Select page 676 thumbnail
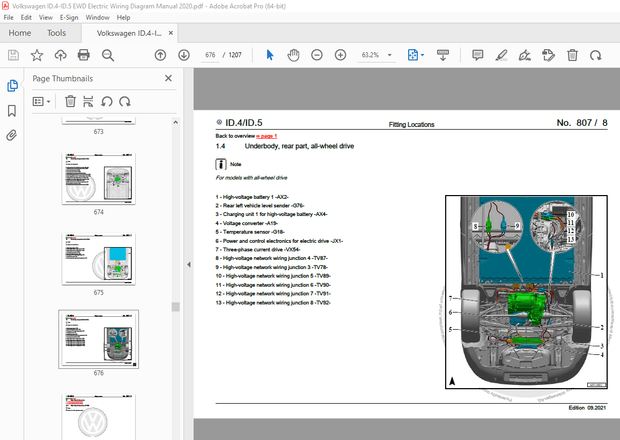Image resolution: width=620 pixels, height=440 pixels. click(x=98, y=339)
